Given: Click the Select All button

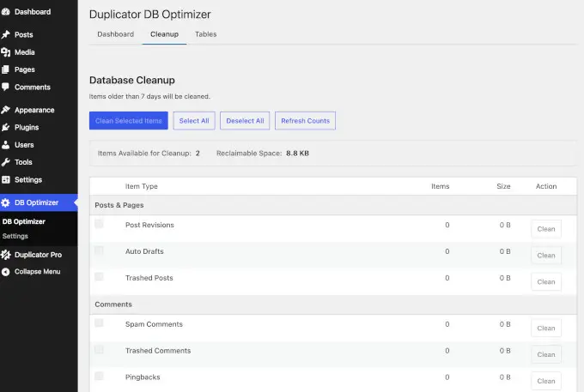Looking at the screenshot, I should click(194, 121).
